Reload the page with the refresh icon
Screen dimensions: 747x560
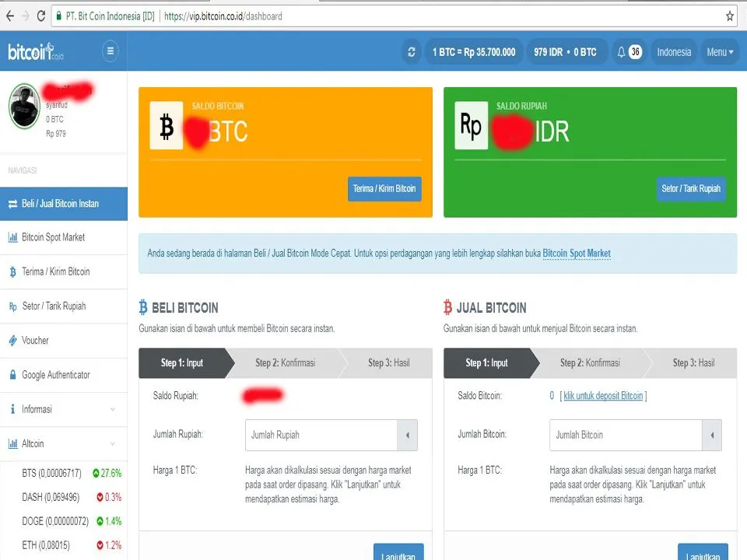point(41,16)
